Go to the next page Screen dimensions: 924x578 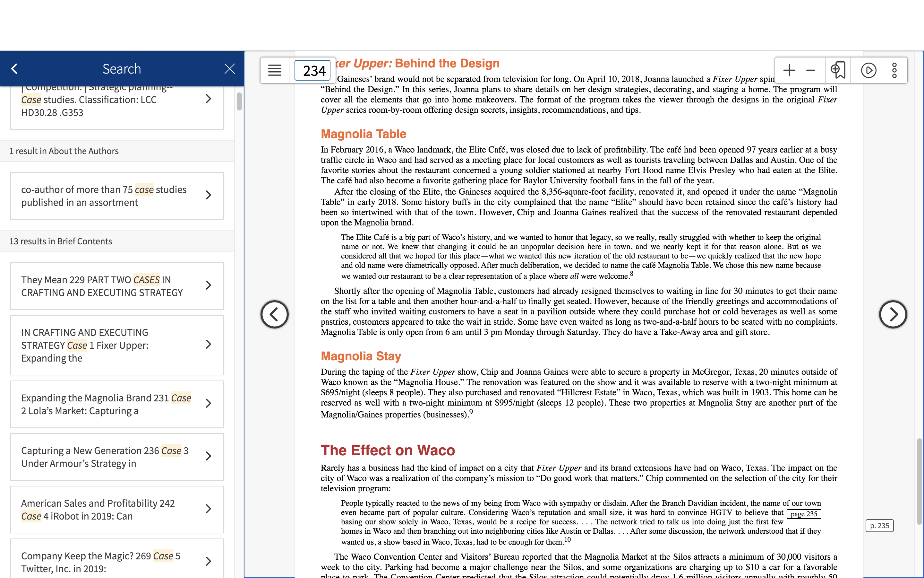(893, 314)
